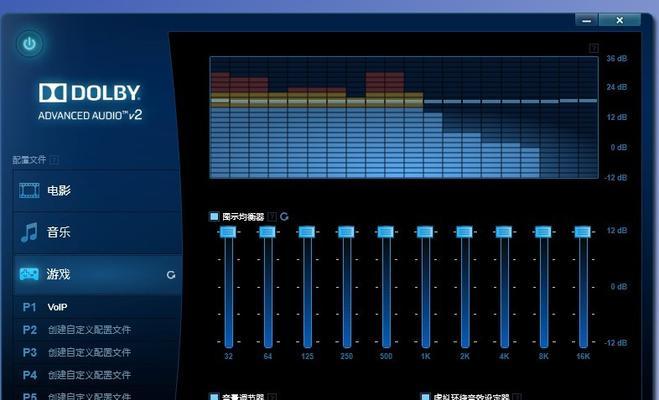The width and height of the screenshot is (659, 400).
Task: Click the 8K equalizer slider handle
Action: [x=543, y=232]
